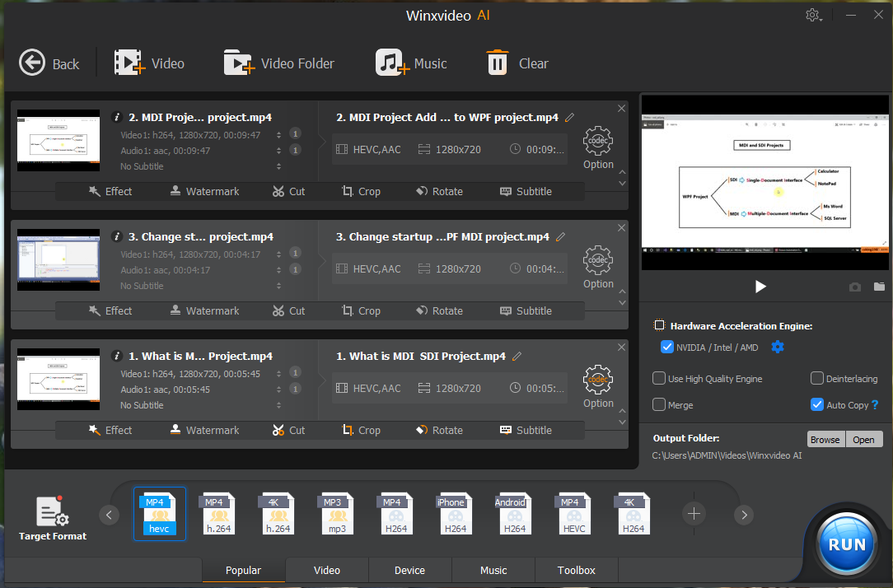The height and width of the screenshot is (588, 893).
Task: Change Audio1 track for 2. MDI Proje... file
Action: pos(278,151)
